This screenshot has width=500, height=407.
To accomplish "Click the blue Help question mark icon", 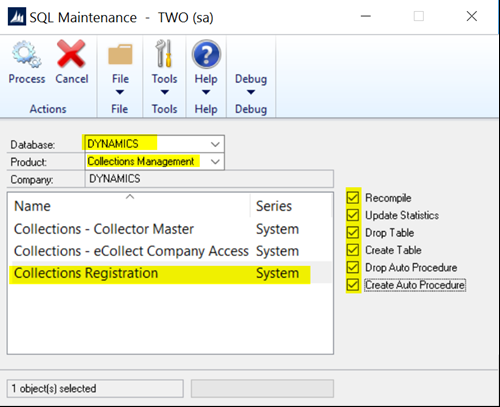I will point(206,54).
